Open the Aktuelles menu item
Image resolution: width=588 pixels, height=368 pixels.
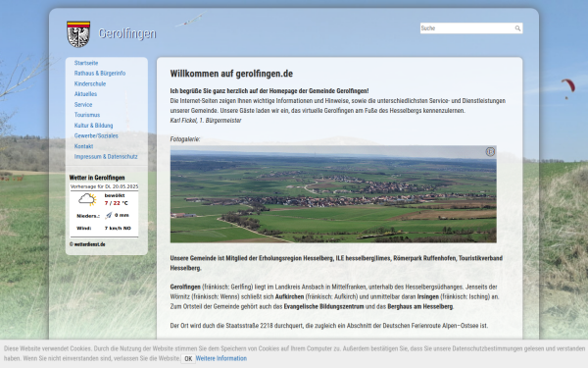(85, 94)
